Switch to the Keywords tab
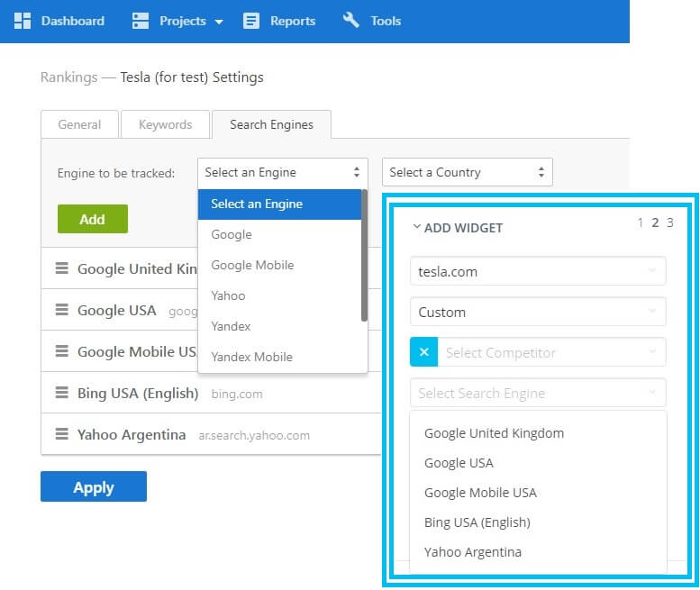Viewport: 700px width, 590px height. coord(165,124)
